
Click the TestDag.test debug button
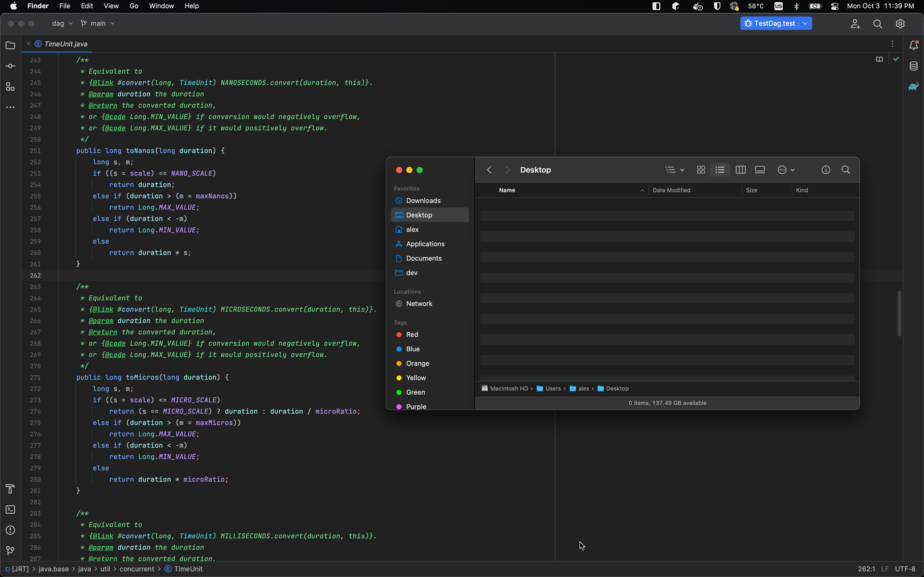(x=769, y=24)
